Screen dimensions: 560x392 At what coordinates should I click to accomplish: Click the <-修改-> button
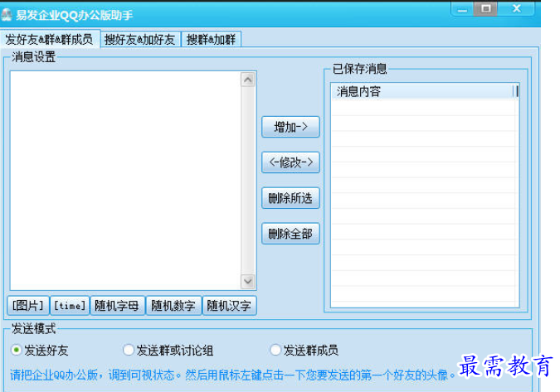pyautogui.click(x=290, y=162)
